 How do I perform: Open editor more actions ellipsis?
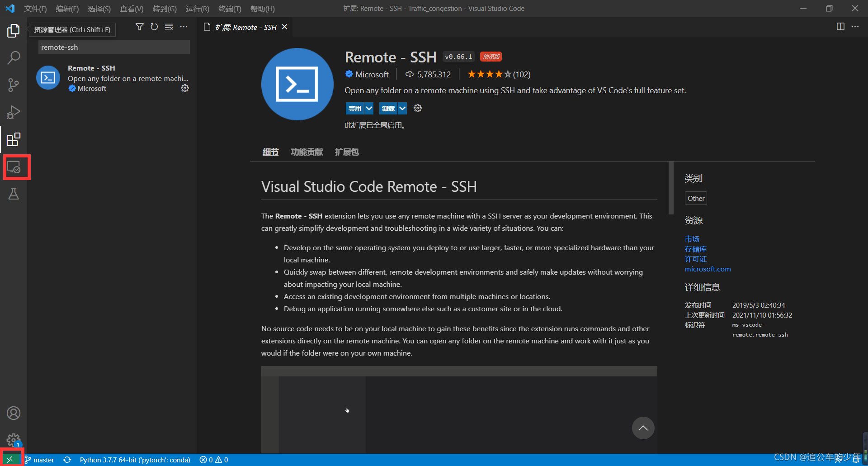click(x=855, y=27)
